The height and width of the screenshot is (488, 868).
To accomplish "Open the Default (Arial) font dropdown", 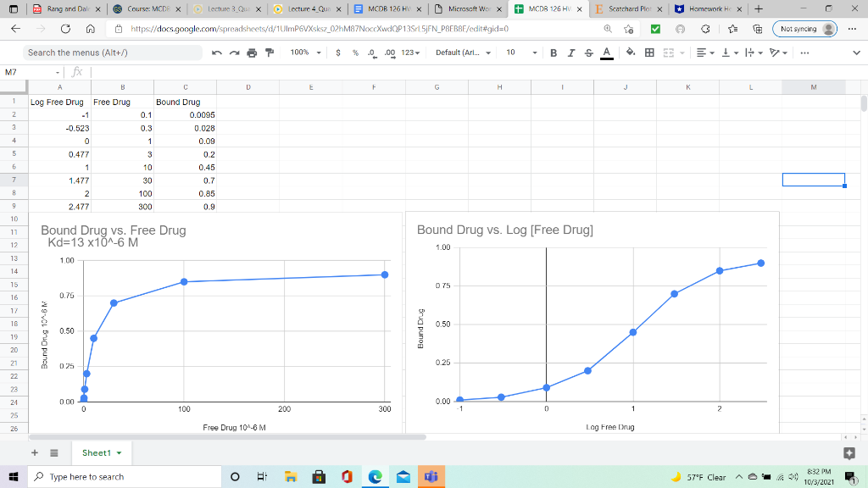I will click(463, 53).
